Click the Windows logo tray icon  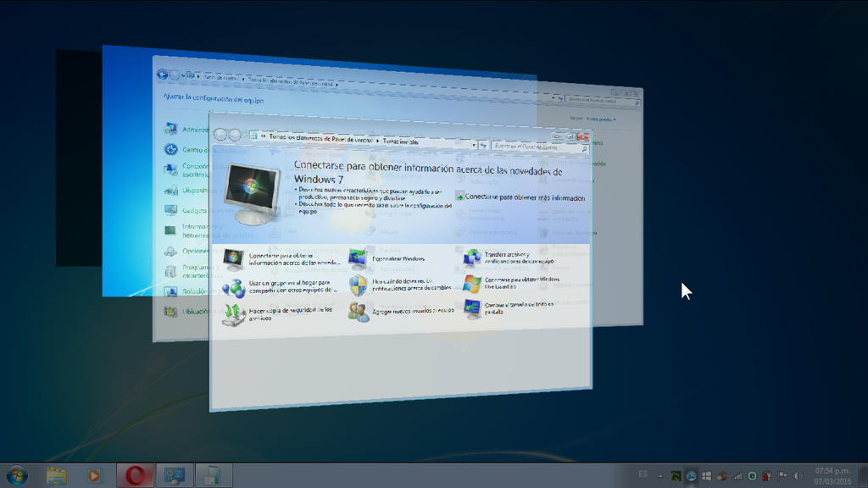[x=706, y=476]
